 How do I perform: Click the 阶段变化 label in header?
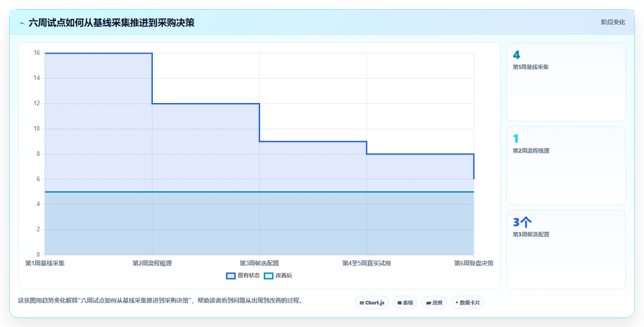(x=613, y=22)
